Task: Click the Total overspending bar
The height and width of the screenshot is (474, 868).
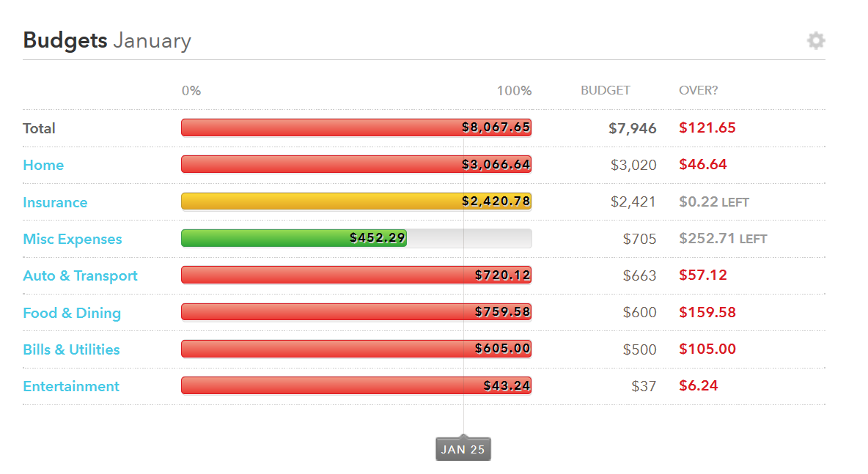Action: (356, 127)
